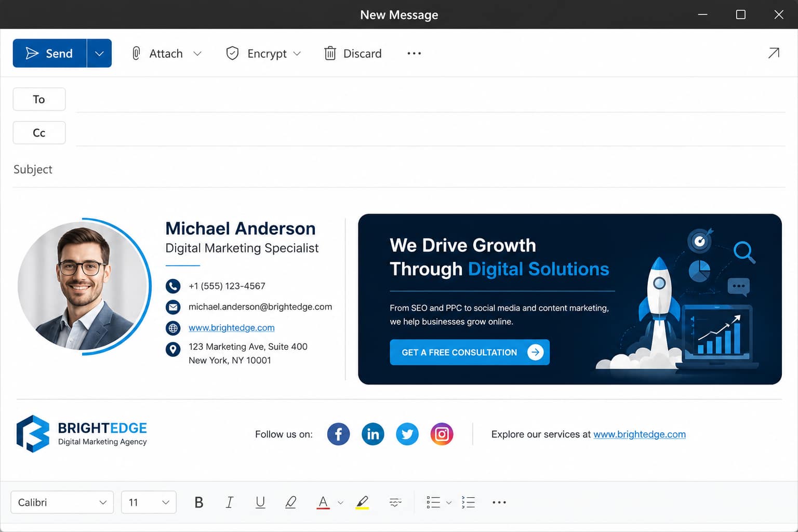
Task: Click the email envelope icon in signature
Action: 173,307
